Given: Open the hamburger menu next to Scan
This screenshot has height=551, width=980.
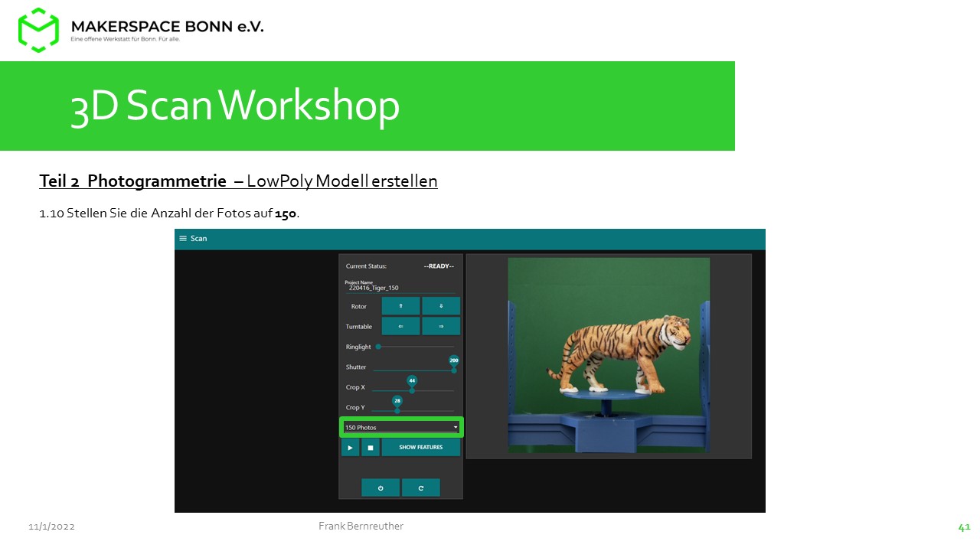Looking at the screenshot, I should [x=183, y=239].
